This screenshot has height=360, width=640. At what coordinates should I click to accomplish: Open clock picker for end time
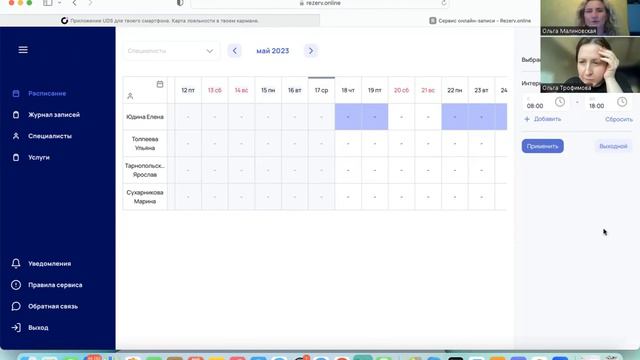tap(622, 102)
